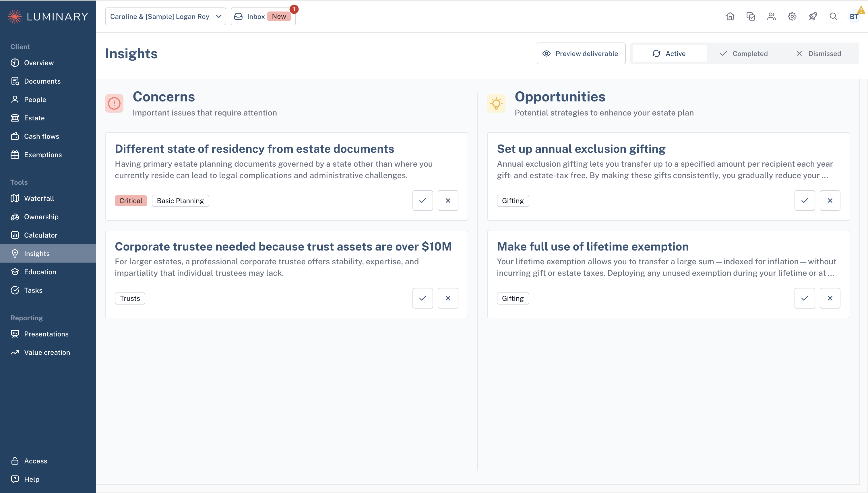Click the rocket icon in top bar
This screenshot has width=868, height=493.
[813, 16]
